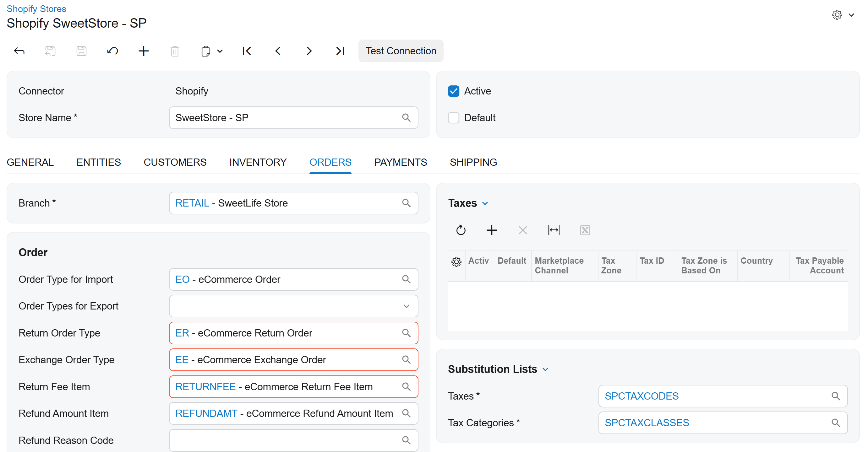Click the Fit to Screen columns icon
The height and width of the screenshot is (452, 868).
[554, 230]
